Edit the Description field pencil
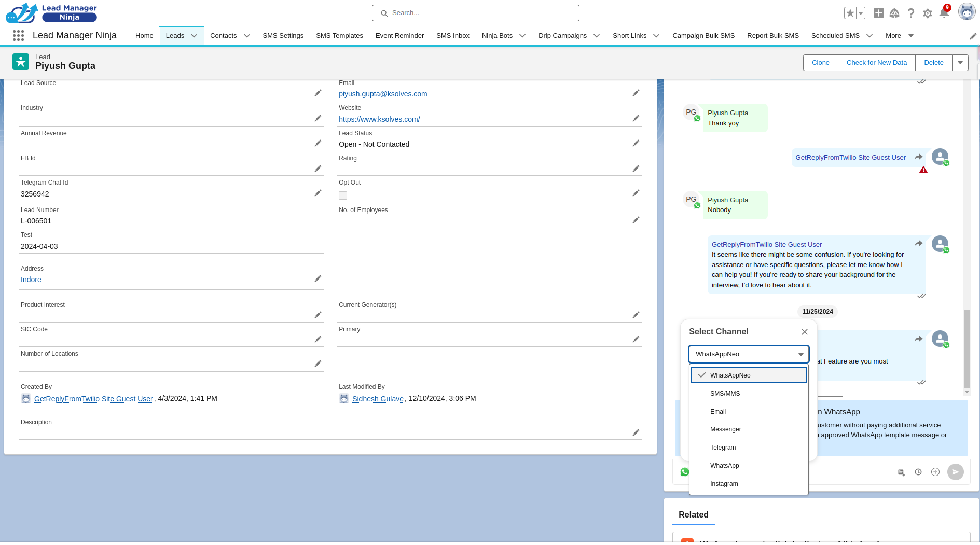980x545 pixels. click(x=636, y=432)
